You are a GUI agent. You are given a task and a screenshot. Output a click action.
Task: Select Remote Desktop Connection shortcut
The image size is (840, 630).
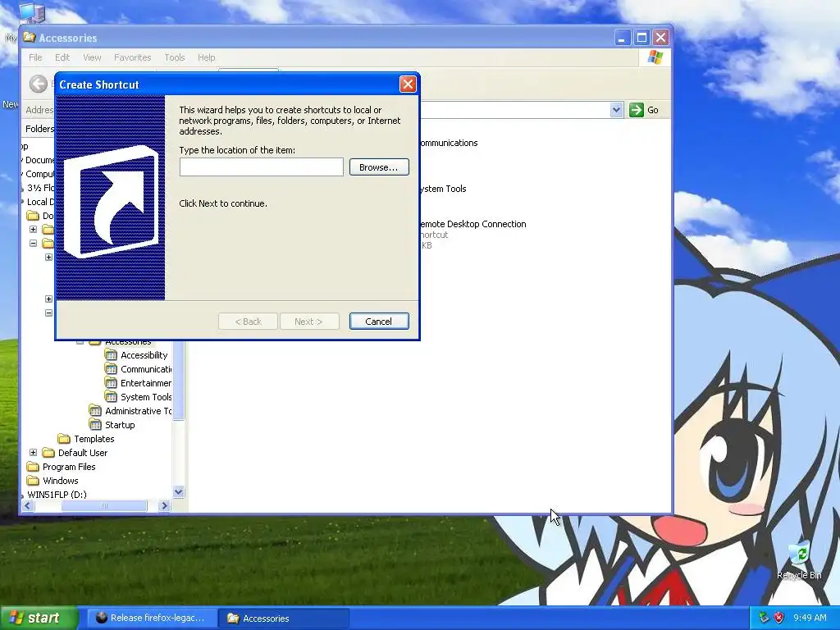point(472,224)
